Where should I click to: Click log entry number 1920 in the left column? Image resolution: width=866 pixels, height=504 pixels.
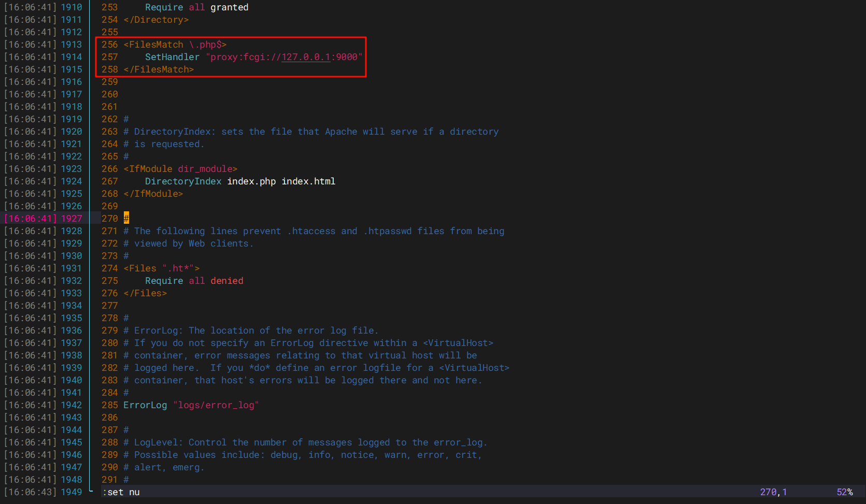tap(72, 132)
